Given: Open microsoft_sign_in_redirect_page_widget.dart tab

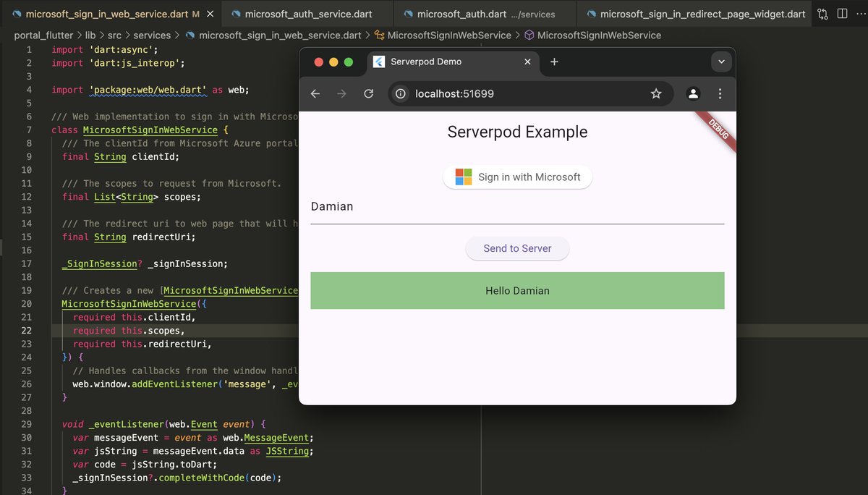Looking at the screenshot, I should 696,14.
